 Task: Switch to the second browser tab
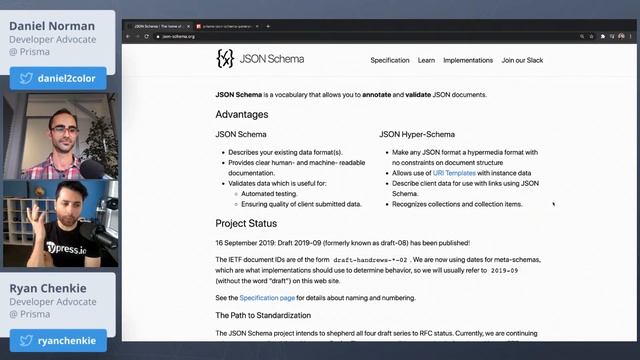point(227,27)
